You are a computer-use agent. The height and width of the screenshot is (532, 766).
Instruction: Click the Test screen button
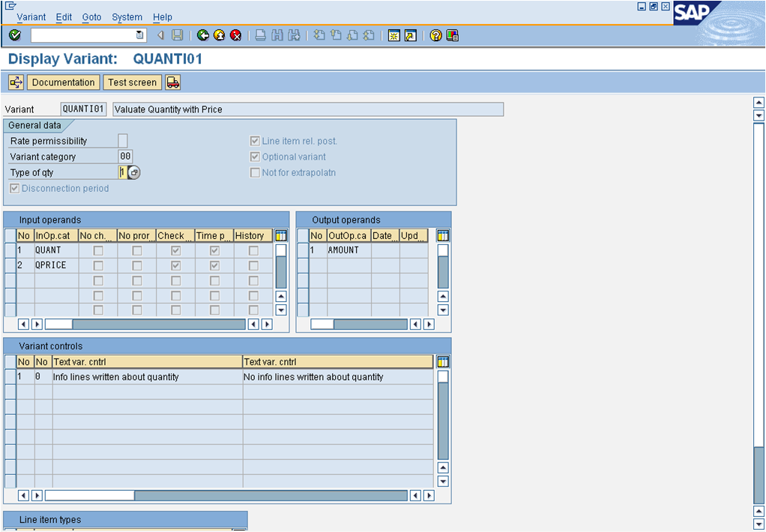coord(132,82)
